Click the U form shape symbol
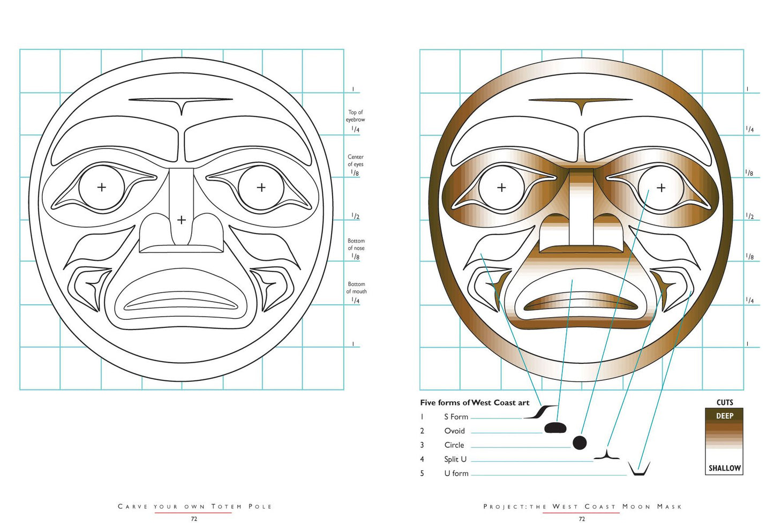Image resolution: width=774 pixels, height=532 pixels. (639, 469)
